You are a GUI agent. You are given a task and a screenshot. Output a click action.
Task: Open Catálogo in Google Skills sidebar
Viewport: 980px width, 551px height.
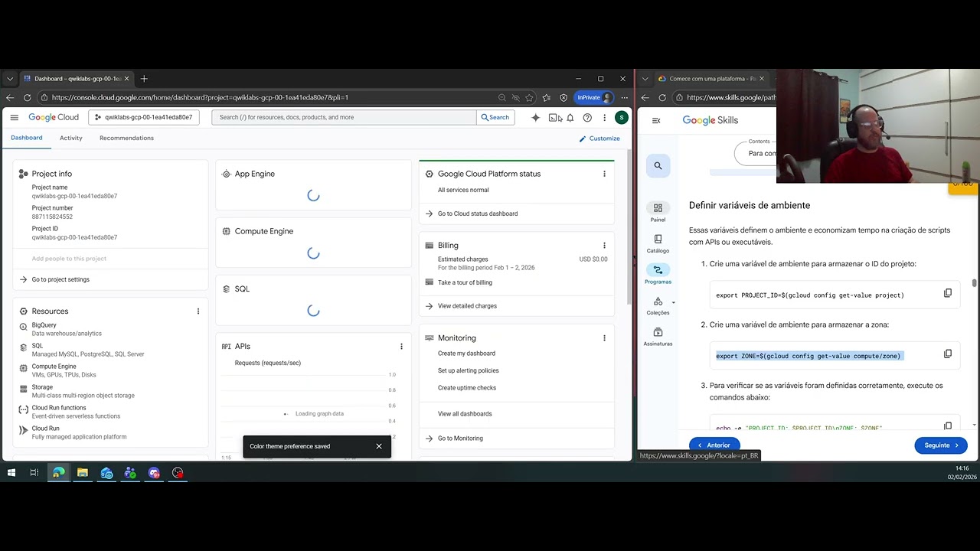(658, 243)
